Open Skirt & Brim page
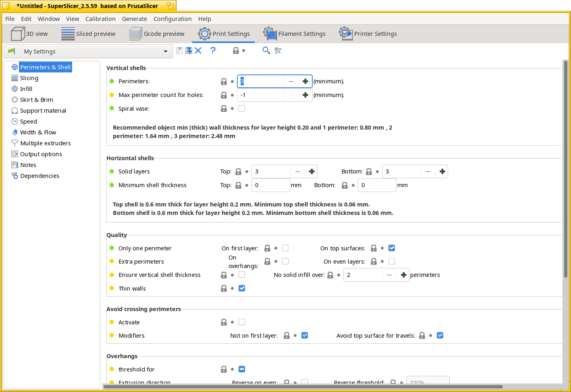The height and width of the screenshot is (392, 571). pyautogui.click(x=36, y=100)
